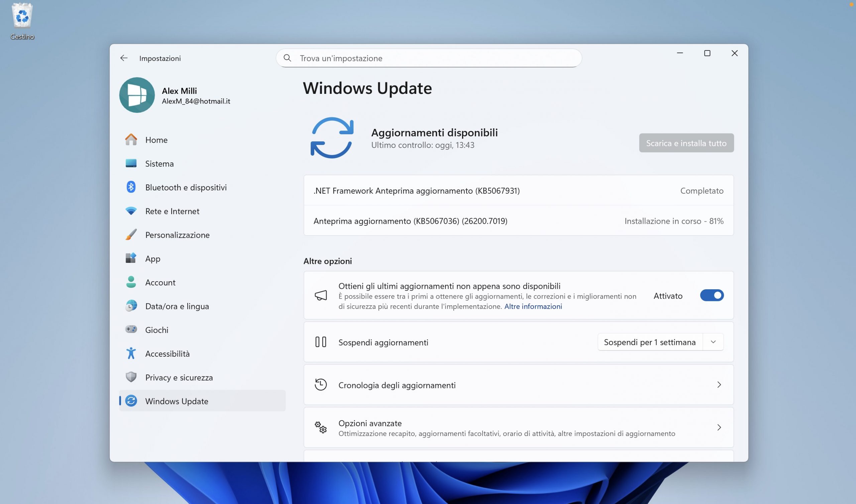
Task: Select Account in the sidebar menu
Action: (160, 283)
